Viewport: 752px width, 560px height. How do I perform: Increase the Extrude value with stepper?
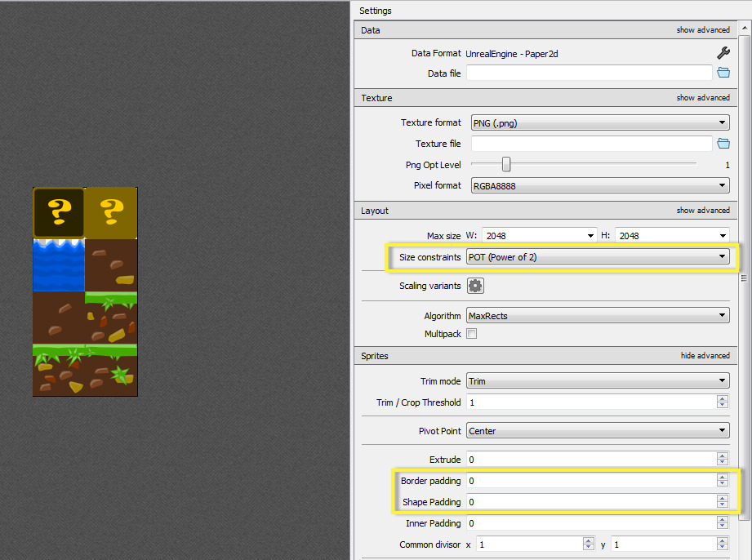pos(722,456)
